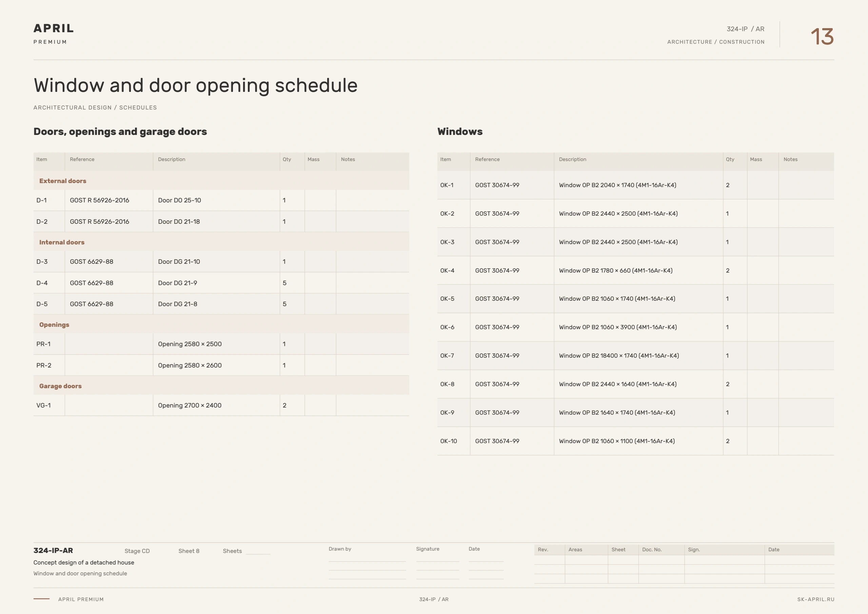Open the SK-APRIL.RU footer link
This screenshot has width=868, height=614.
(x=816, y=599)
